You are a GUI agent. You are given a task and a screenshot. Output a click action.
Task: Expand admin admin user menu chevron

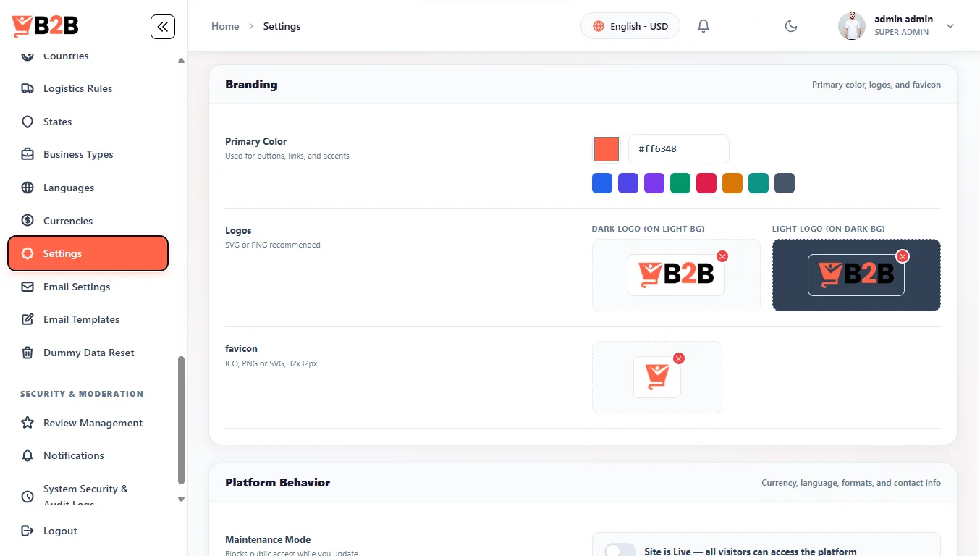(x=950, y=26)
